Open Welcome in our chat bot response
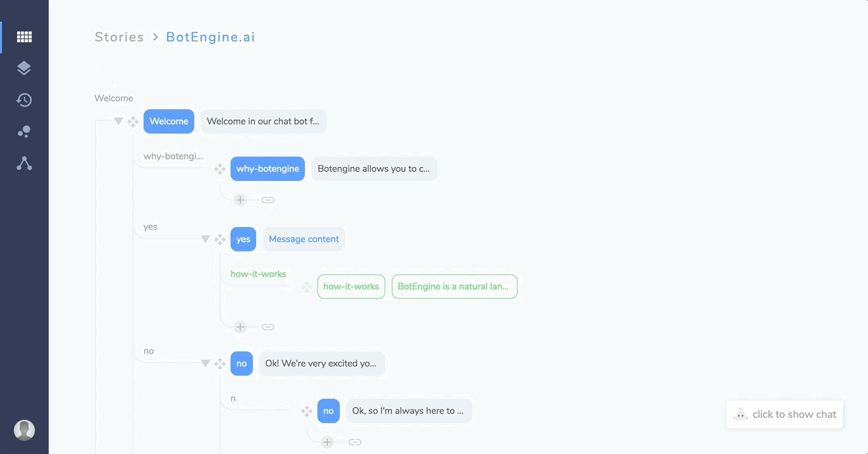The image size is (868, 454). click(x=263, y=121)
